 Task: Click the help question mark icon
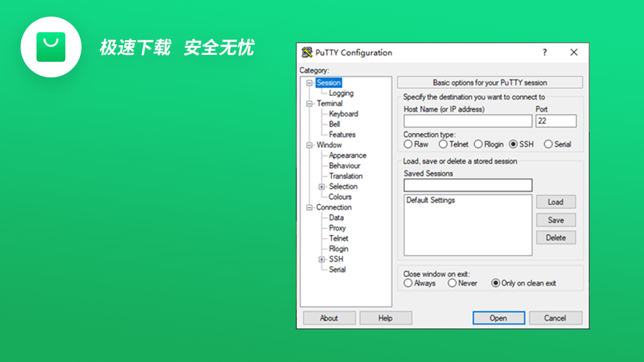pos(544,52)
